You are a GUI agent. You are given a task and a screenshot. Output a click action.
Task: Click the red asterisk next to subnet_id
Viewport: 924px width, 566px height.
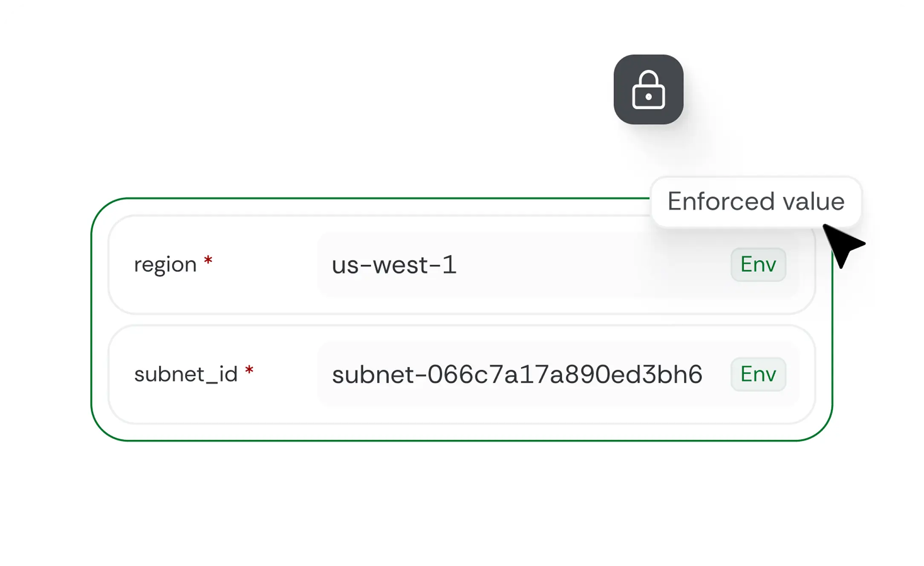(x=249, y=370)
